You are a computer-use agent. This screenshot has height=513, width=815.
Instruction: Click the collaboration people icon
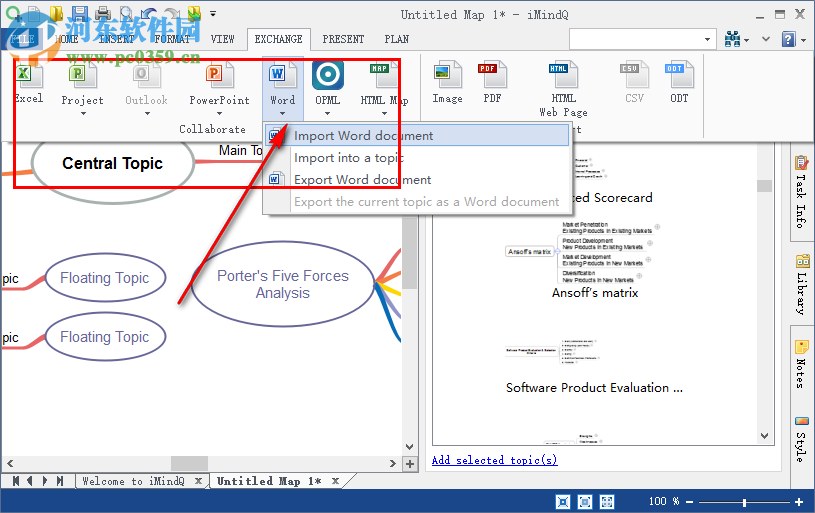tap(732, 39)
